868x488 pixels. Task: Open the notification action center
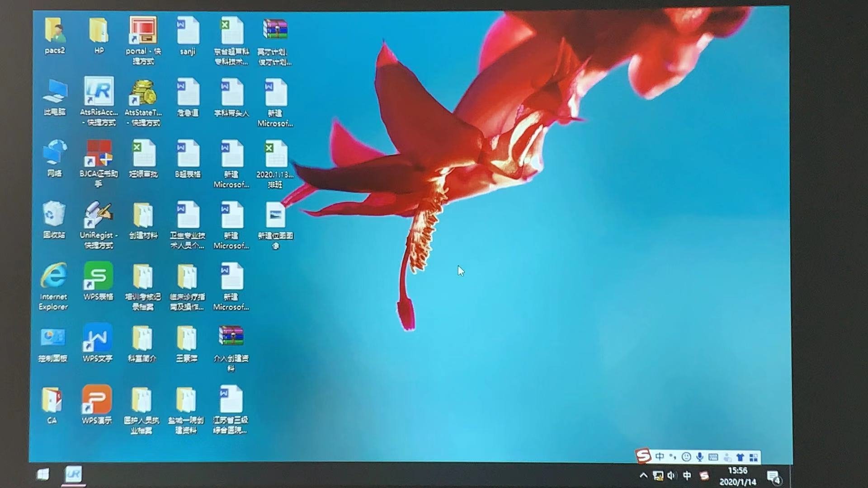[774, 477]
